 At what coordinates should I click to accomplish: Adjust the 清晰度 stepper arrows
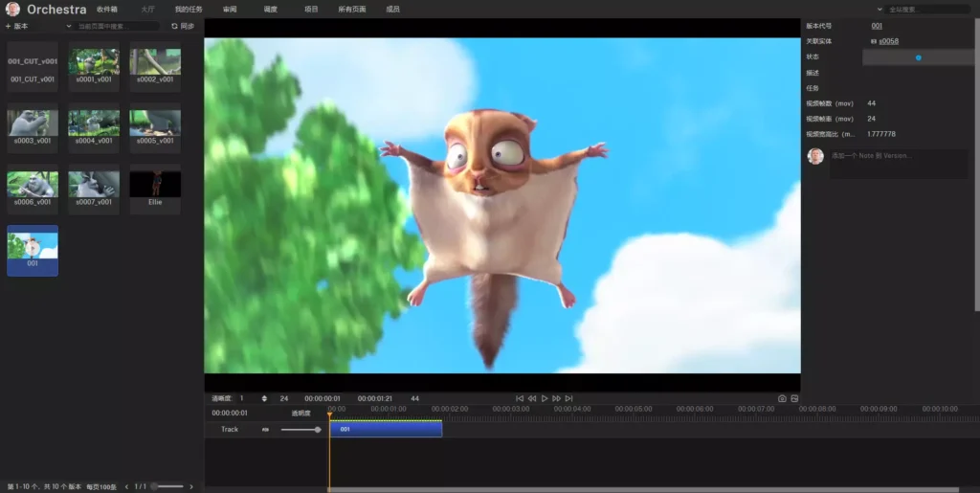(x=264, y=398)
